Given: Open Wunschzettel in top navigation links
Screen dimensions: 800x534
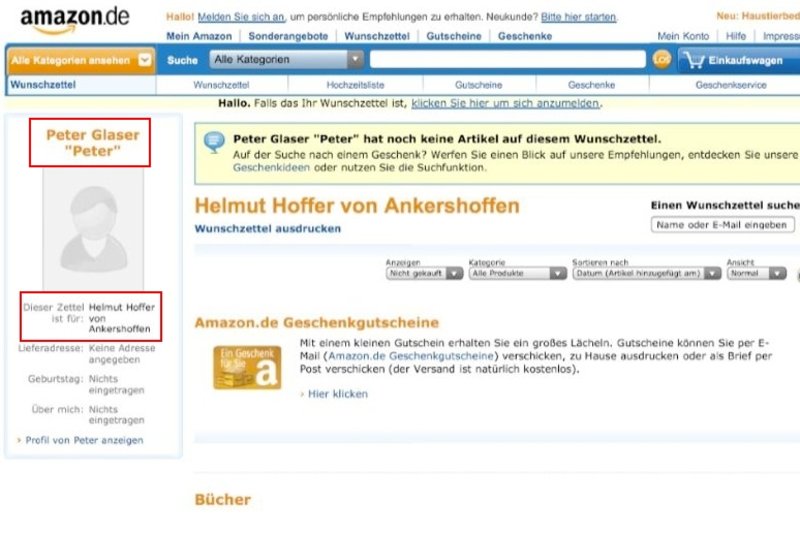Looking at the screenshot, I should coord(377,36).
